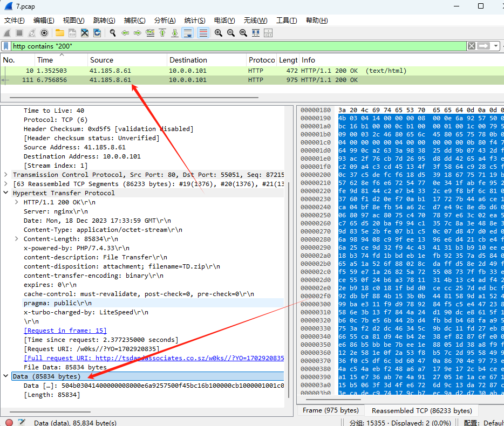Open Find Packet (magnifier icon)
This screenshot has width=504, height=426.
click(x=112, y=33)
